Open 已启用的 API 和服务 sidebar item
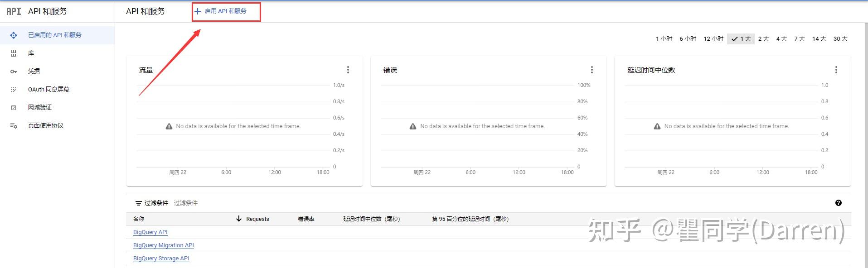 point(57,35)
